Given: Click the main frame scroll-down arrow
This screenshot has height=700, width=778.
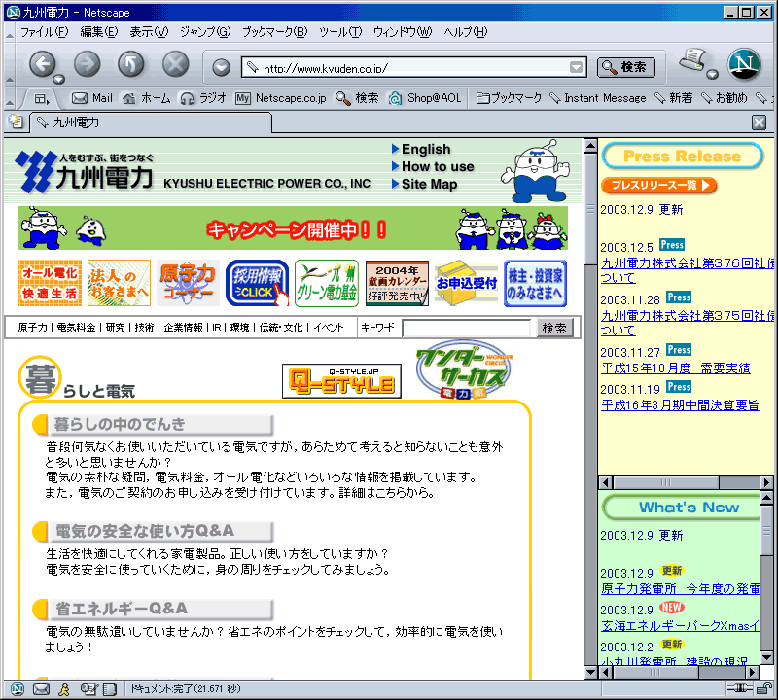Looking at the screenshot, I should click(x=590, y=673).
